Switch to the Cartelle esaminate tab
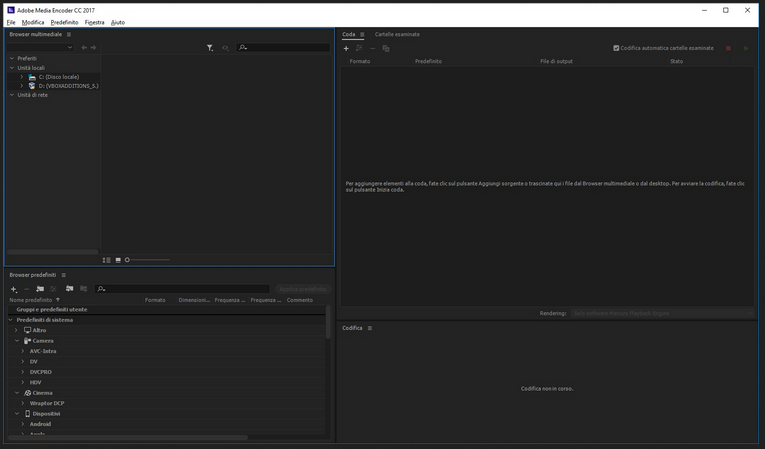 point(397,35)
